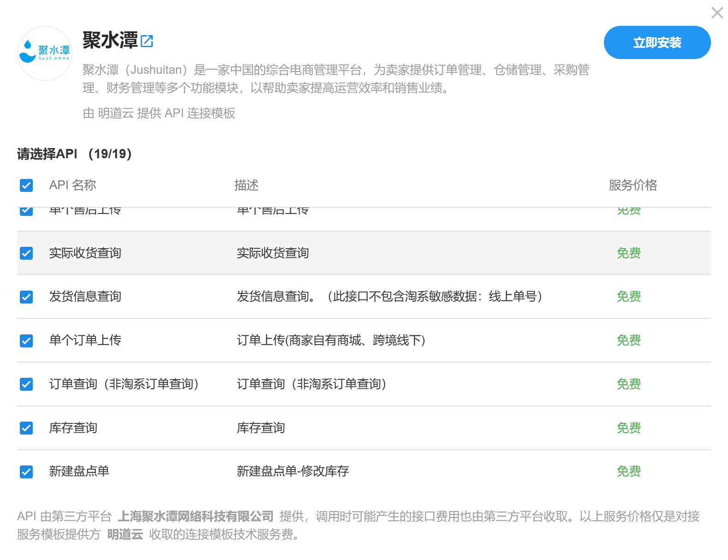Deselect 订单查询（非淘系订单查询） checkbox
This screenshot has height=560, width=728.
click(x=26, y=384)
